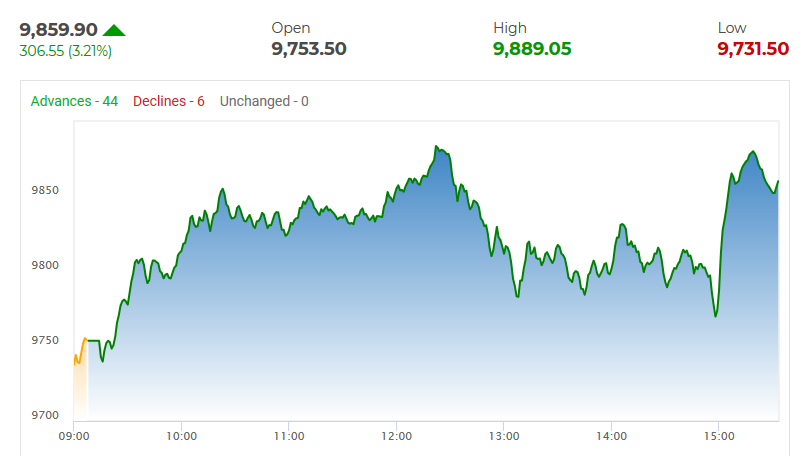Image resolution: width=802 pixels, height=456 pixels.
Task: Click the High label
Action: coord(509,28)
